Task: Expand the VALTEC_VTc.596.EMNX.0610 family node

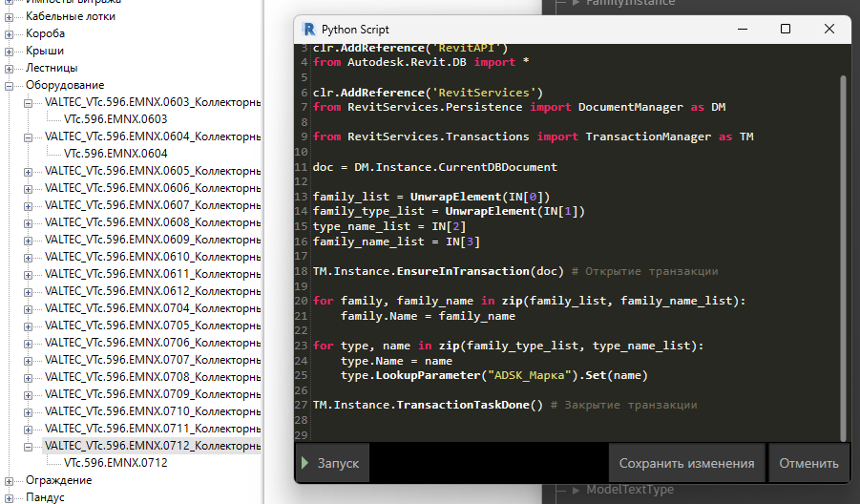Action: pyautogui.click(x=28, y=258)
